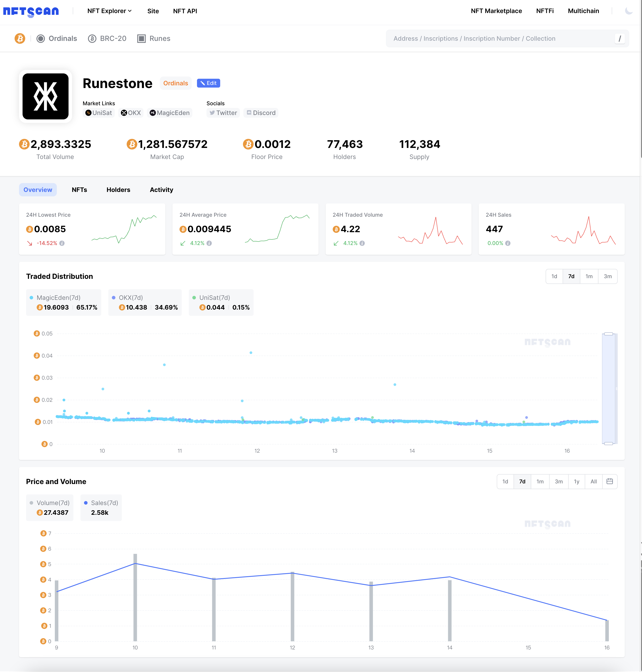
Task: Open OKX market link
Action: [x=131, y=113]
